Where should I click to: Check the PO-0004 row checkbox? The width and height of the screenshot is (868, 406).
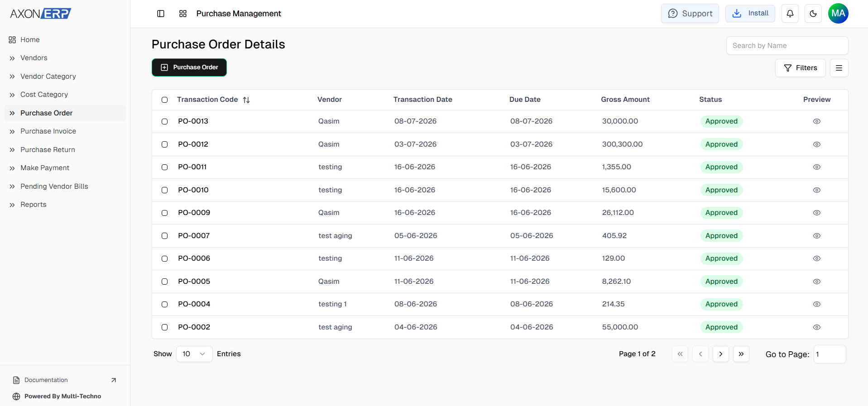pyautogui.click(x=164, y=304)
